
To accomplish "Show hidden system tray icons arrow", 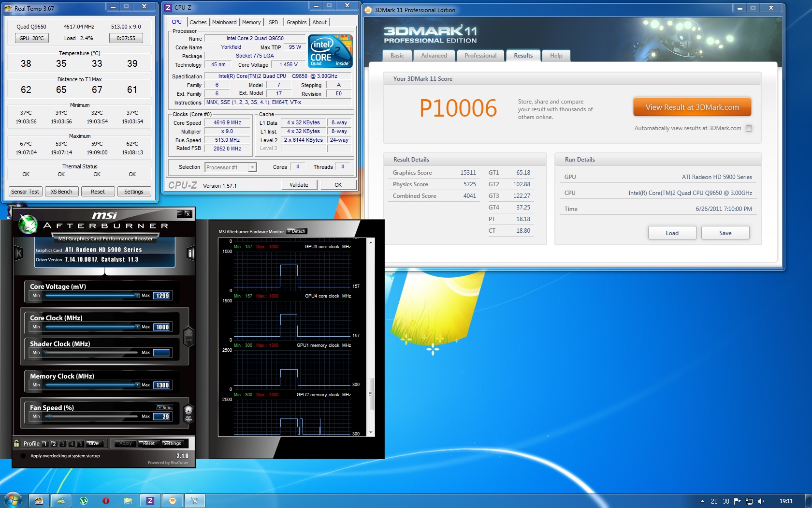I will pyautogui.click(x=702, y=501).
